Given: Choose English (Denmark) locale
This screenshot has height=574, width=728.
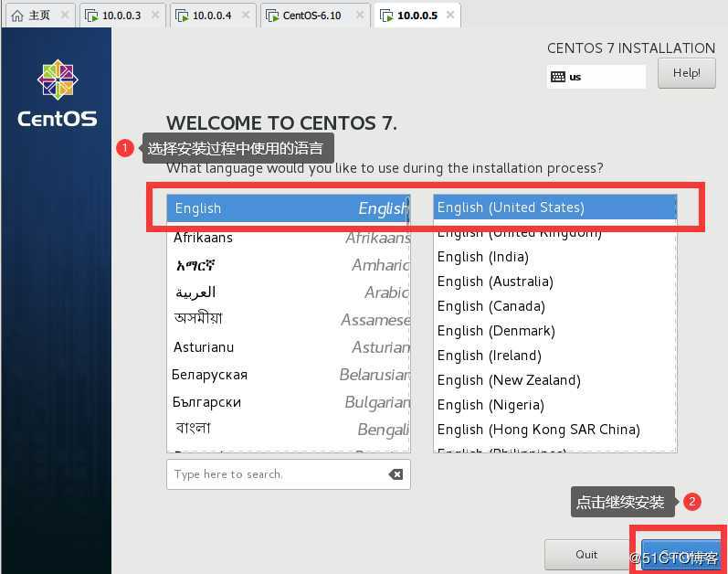Looking at the screenshot, I should (554, 331).
